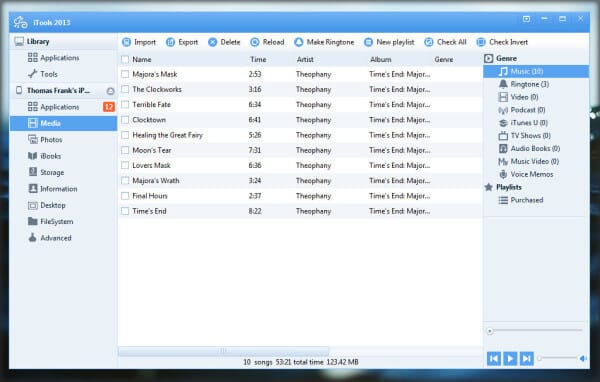Select Thomas Frank's device entry

click(x=58, y=91)
